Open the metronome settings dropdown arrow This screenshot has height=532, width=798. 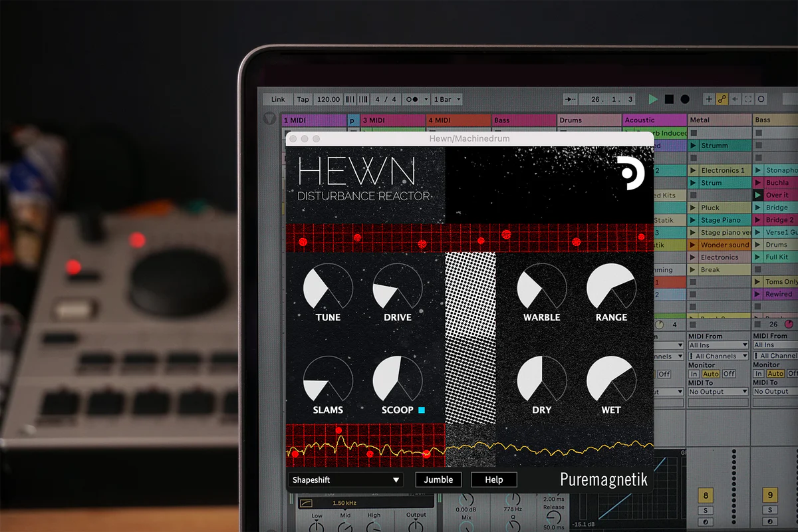[426, 99]
